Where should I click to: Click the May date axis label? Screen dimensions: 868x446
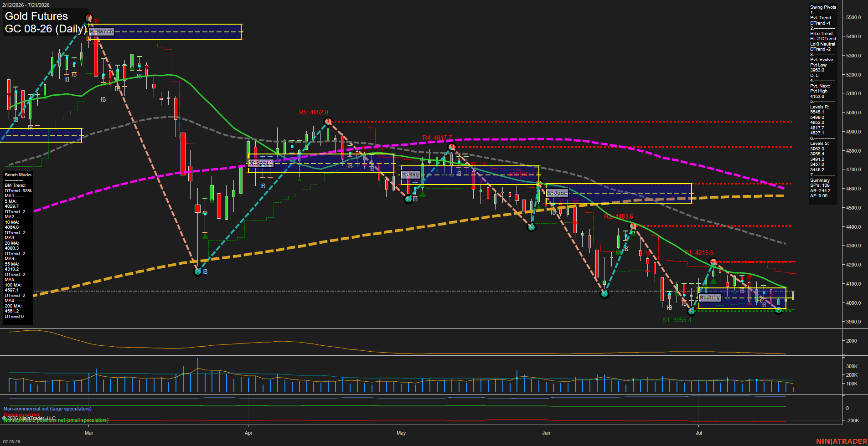401,433
